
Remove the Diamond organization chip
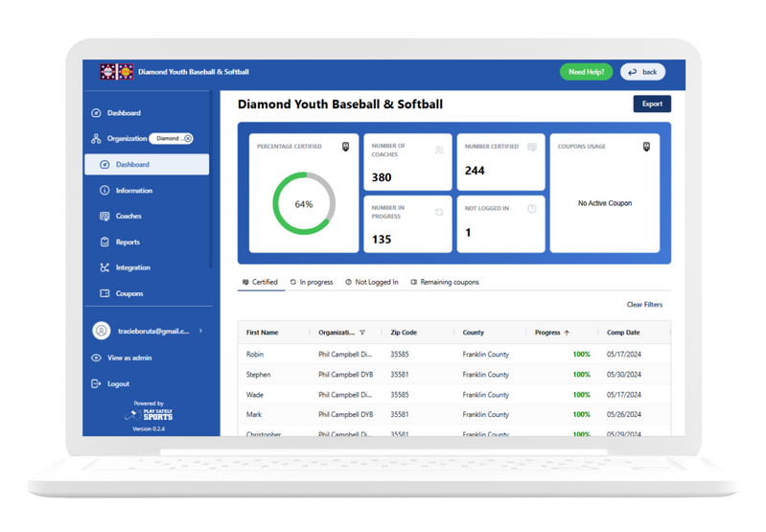tap(188, 139)
